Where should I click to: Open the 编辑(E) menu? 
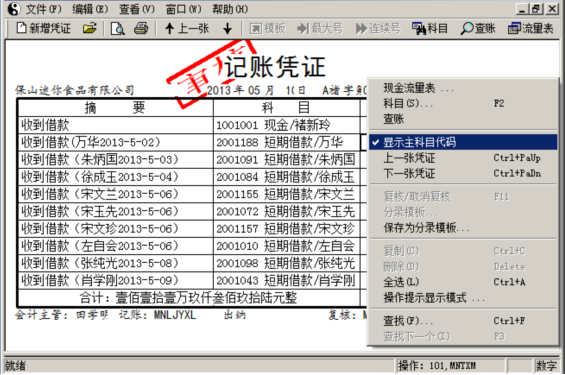pos(90,9)
